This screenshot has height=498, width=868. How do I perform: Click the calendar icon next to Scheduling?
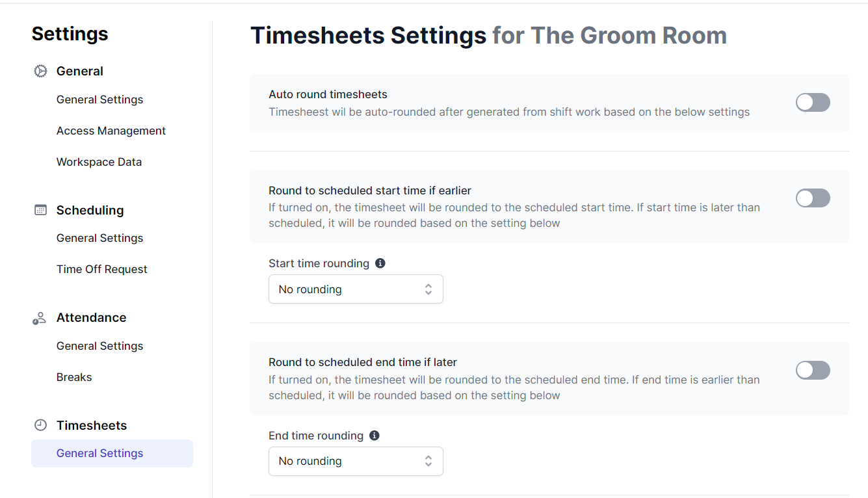(40, 209)
